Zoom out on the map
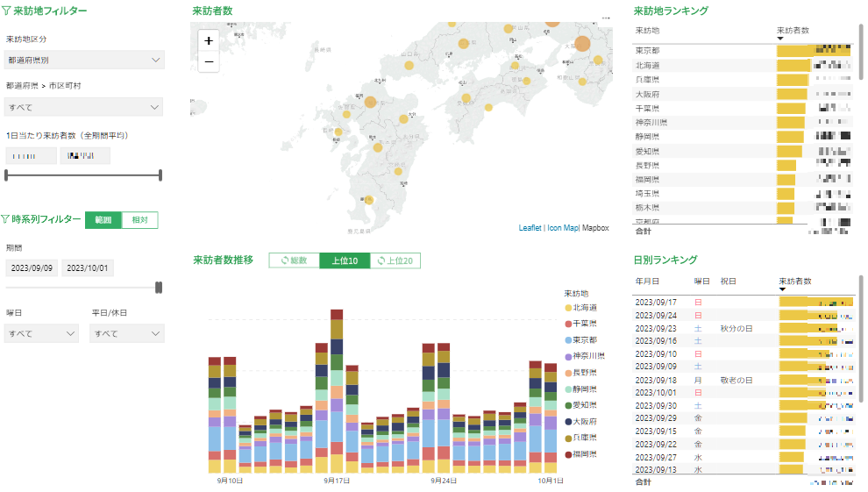The width and height of the screenshot is (868, 492). coord(209,61)
